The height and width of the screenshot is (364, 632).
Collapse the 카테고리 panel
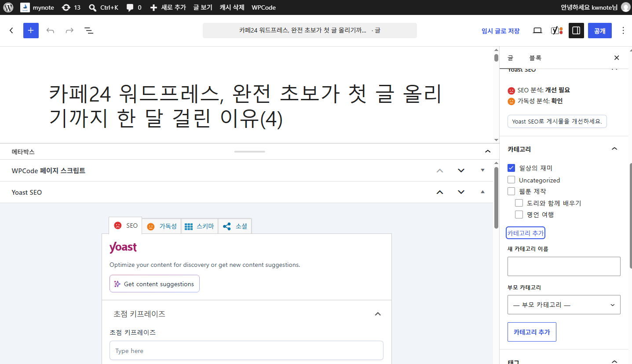coord(614,149)
